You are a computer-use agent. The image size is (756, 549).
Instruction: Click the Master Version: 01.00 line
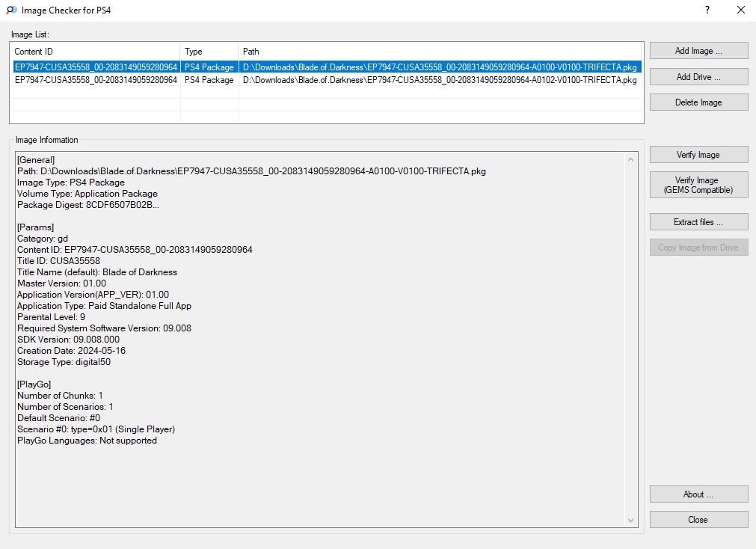click(x=62, y=283)
